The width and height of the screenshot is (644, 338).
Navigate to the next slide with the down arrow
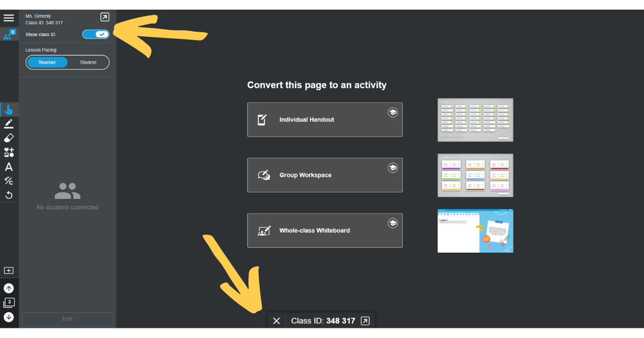tap(9, 317)
